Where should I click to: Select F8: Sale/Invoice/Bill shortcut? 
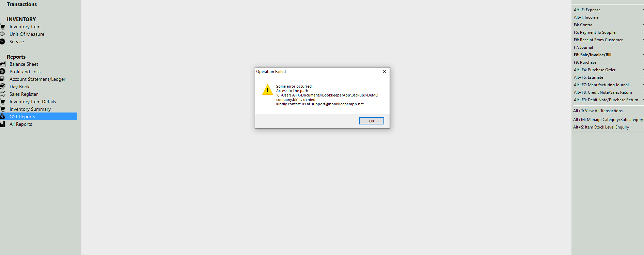pyautogui.click(x=592, y=55)
